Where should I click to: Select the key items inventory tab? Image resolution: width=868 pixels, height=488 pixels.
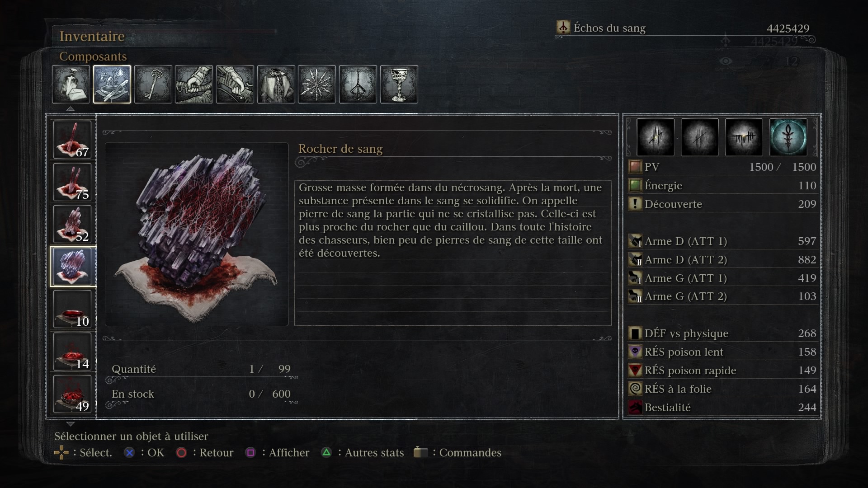(x=153, y=84)
